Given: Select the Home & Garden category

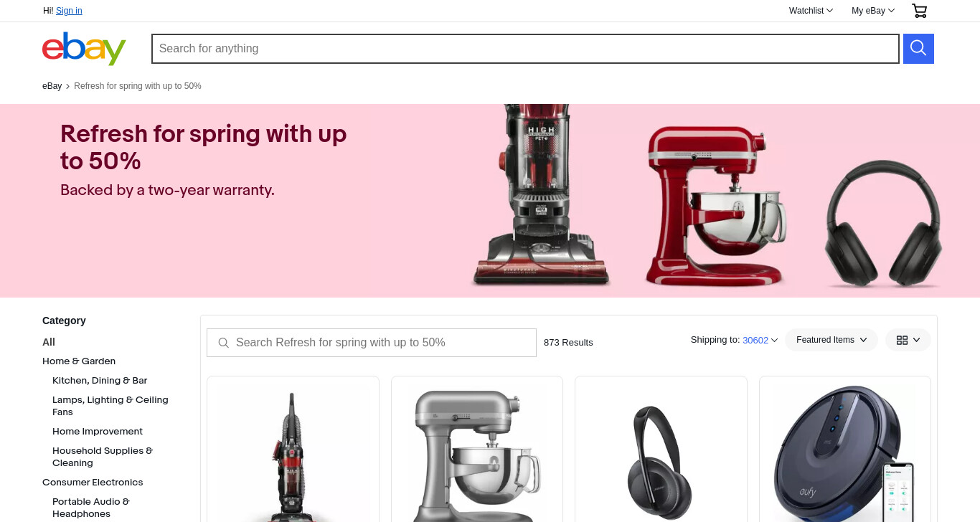Looking at the screenshot, I should (x=79, y=361).
